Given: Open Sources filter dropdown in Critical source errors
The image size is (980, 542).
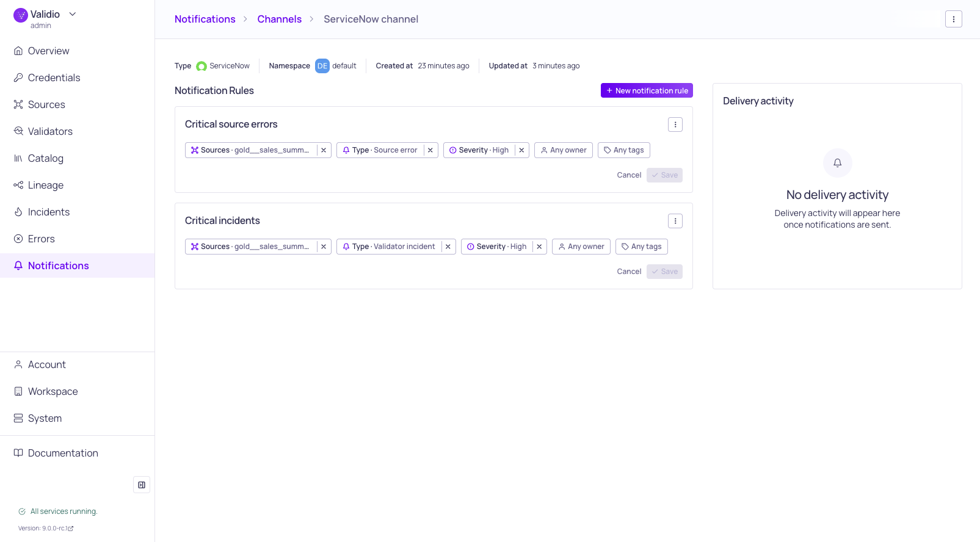Looking at the screenshot, I should [251, 150].
